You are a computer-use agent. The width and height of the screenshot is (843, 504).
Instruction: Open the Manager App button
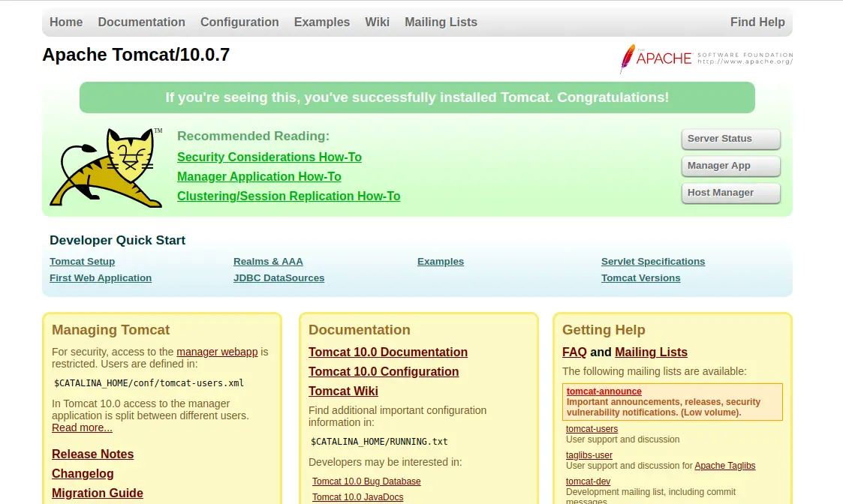[730, 166]
